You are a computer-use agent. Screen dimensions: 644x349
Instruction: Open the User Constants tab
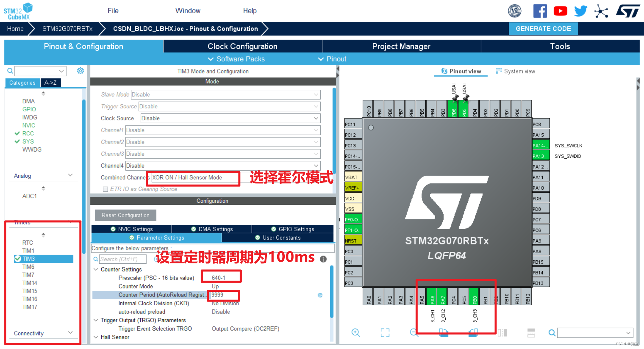pos(278,238)
